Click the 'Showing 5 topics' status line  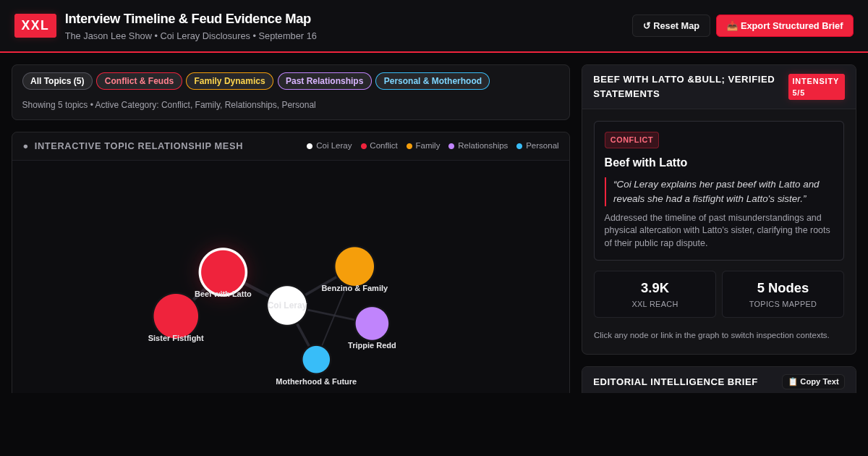(169, 105)
